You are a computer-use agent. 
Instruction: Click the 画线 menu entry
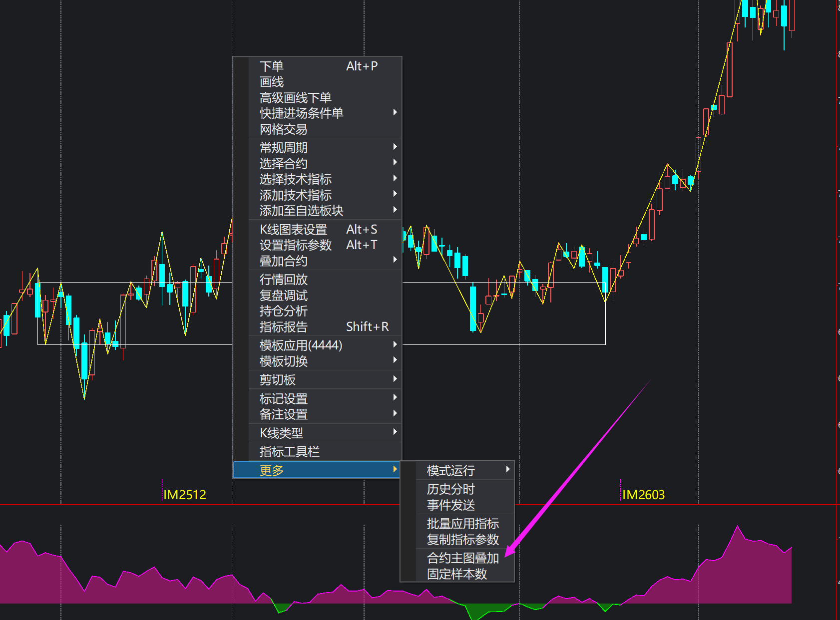coord(272,82)
